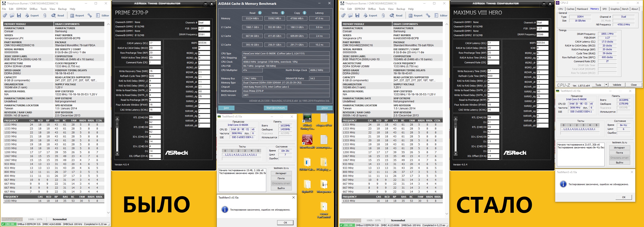Image resolution: width=644 pixels, height=227 pixels.
Task: Open settings gears in left Thaiphoon Burner toolbar
Action: click(x=5, y=16)
